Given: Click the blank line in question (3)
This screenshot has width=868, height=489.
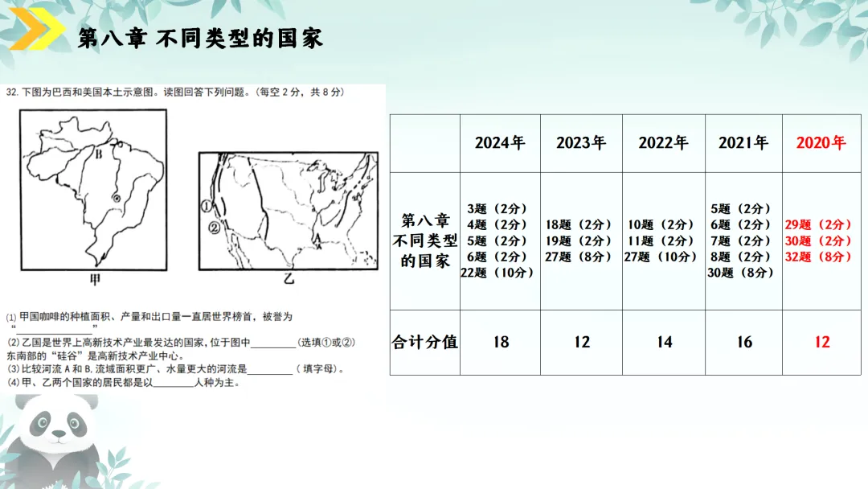Looking at the screenshot, I should pyautogui.click(x=272, y=370).
